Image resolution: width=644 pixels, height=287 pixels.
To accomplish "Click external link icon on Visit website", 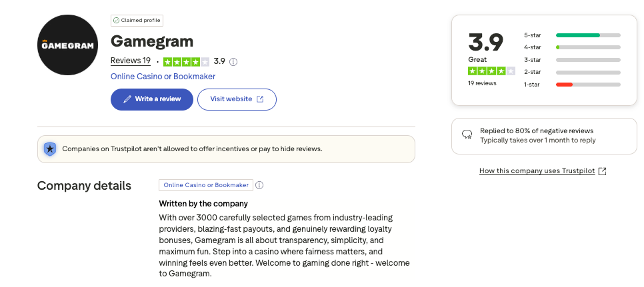I will pos(260,99).
